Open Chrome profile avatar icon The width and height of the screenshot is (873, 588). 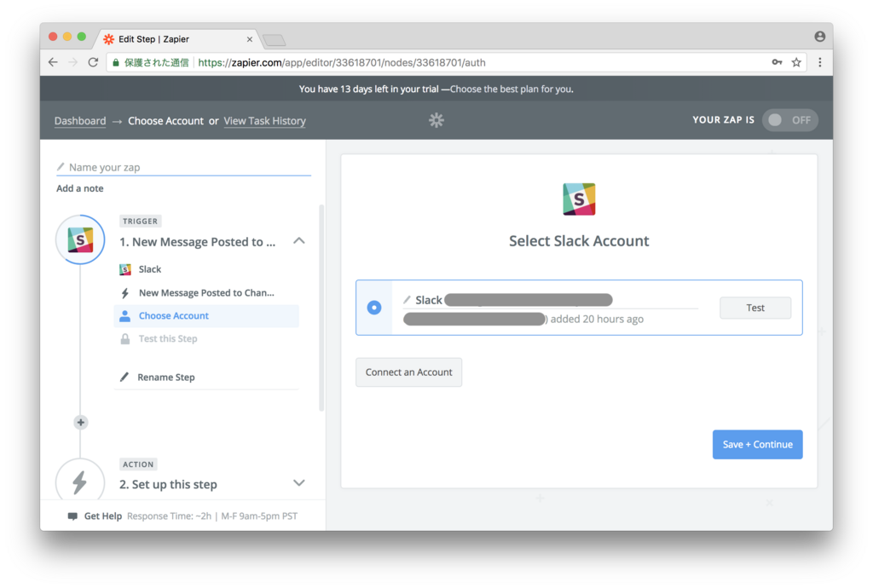pos(819,36)
